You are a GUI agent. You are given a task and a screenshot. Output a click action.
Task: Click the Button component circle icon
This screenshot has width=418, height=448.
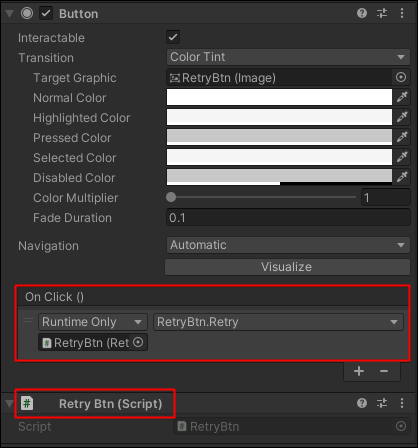[x=27, y=13]
